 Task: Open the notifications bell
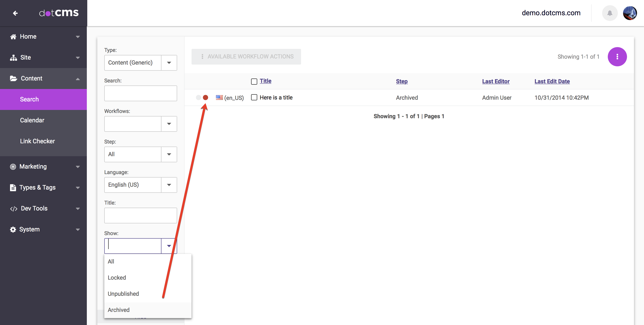[610, 13]
